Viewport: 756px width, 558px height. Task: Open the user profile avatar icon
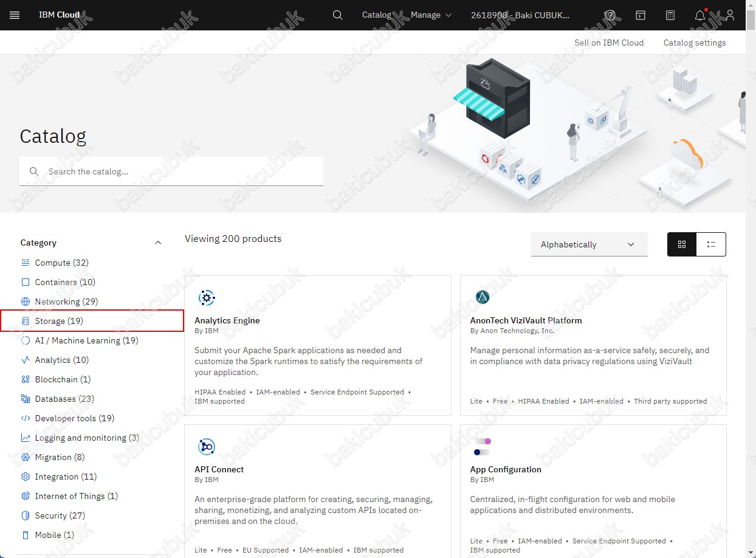(730, 15)
